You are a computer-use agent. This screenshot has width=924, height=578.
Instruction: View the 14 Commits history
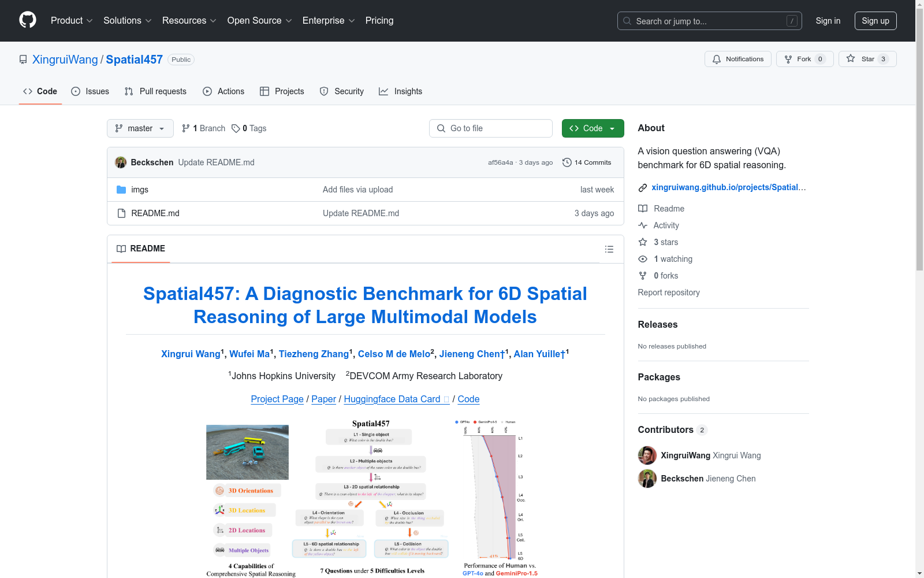coord(587,162)
